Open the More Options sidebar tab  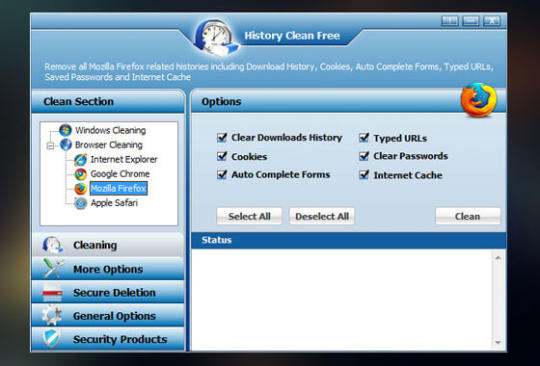pos(108,269)
